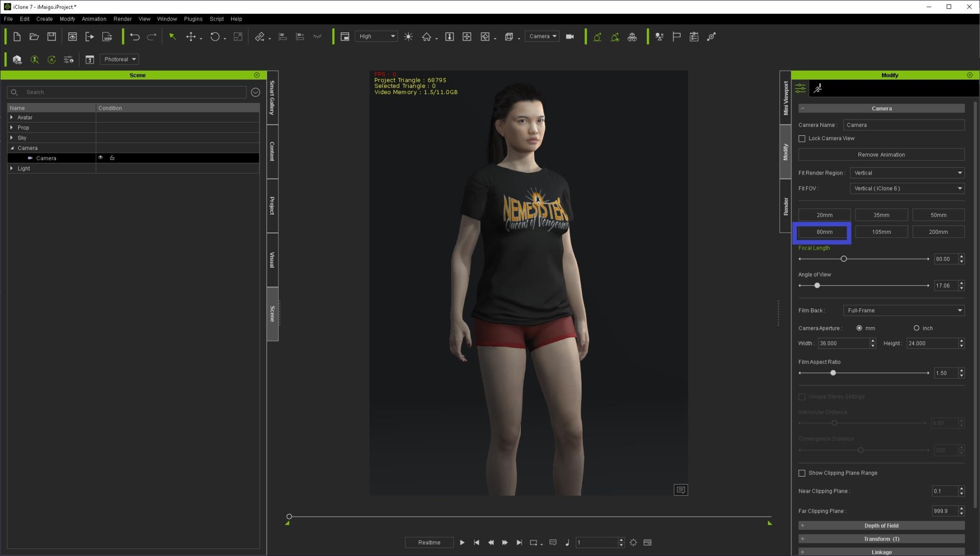Open the Animation menu
The image size is (980, 556).
click(94, 19)
